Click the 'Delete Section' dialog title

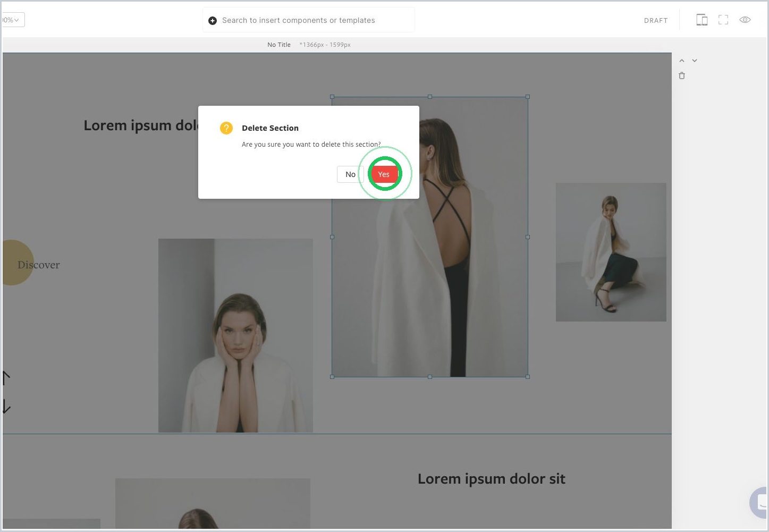click(x=270, y=128)
